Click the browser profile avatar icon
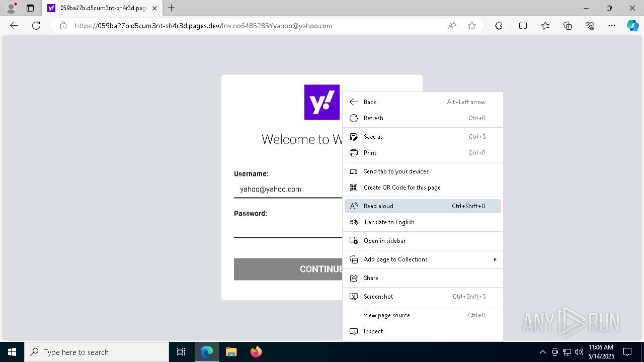Screen dimensions: 644x362 11,8
